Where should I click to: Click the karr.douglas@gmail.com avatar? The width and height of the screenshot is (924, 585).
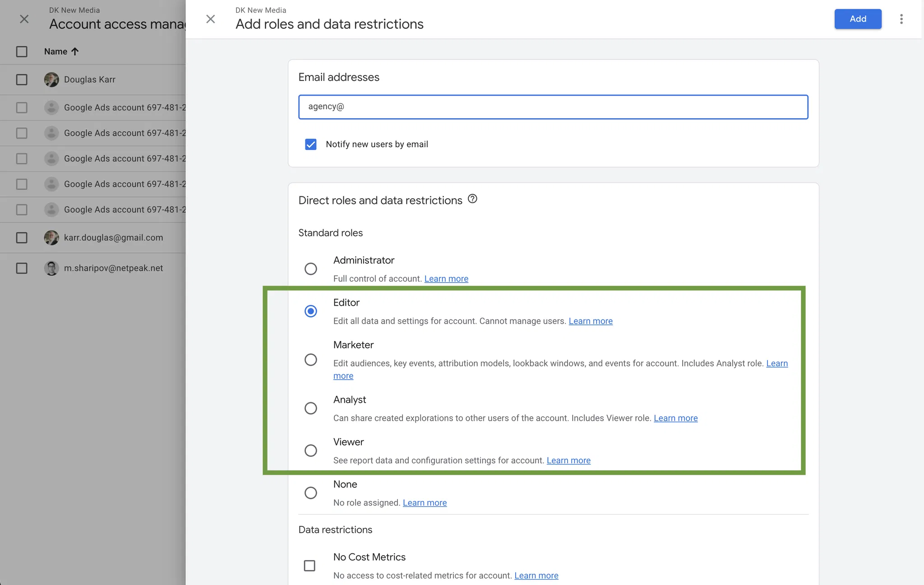(x=51, y=237)
